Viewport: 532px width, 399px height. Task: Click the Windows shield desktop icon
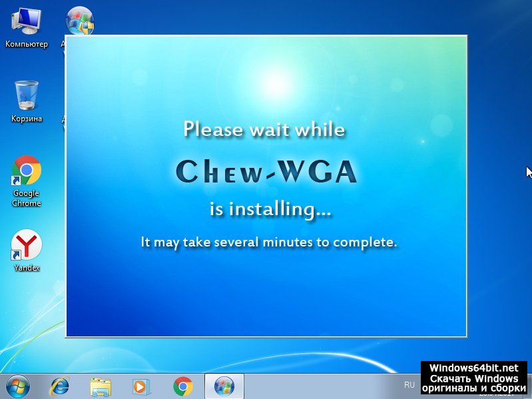pyautogui.click(x=79, y=21)
